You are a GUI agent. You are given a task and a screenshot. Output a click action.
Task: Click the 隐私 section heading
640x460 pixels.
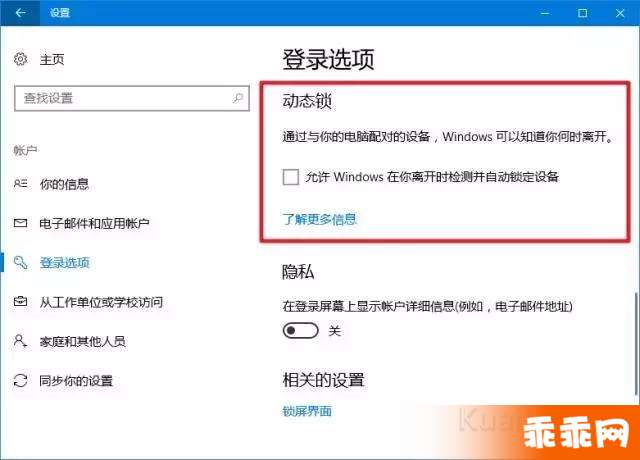coord(298,272)
